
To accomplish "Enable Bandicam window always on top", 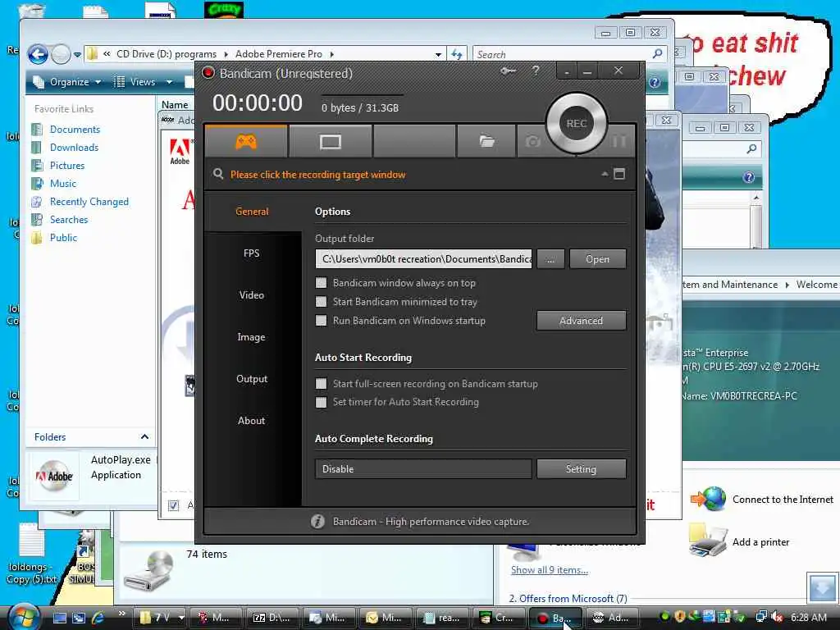I will tap(321, 283).
